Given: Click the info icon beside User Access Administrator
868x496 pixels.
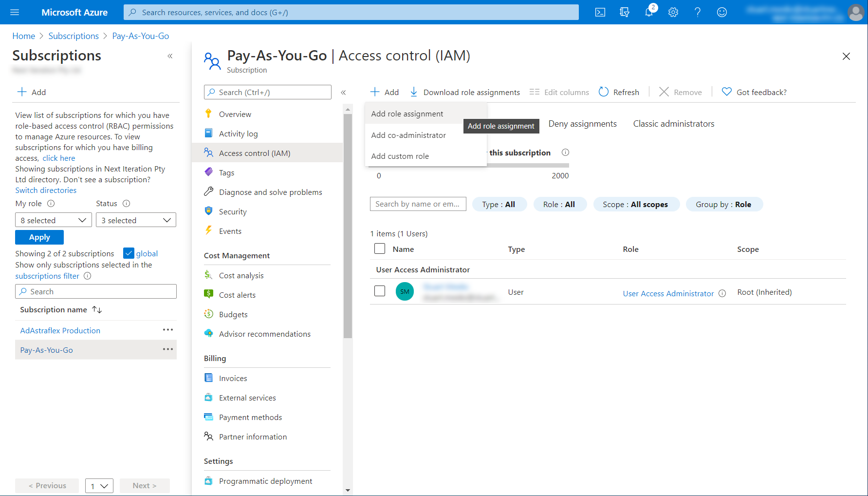Looking at the screenshot, I should pos(722,293).
